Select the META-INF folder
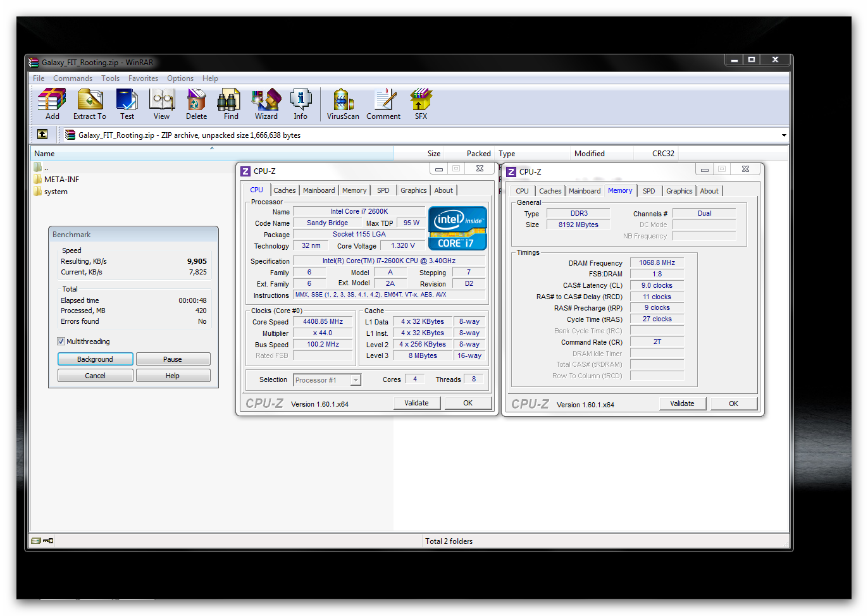 coord(57,180)
